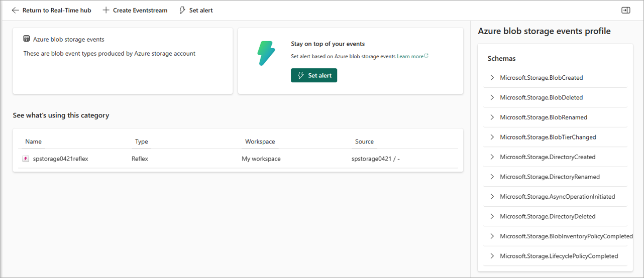
Task: Sort by the Name column header
Action: pos(34,142)
